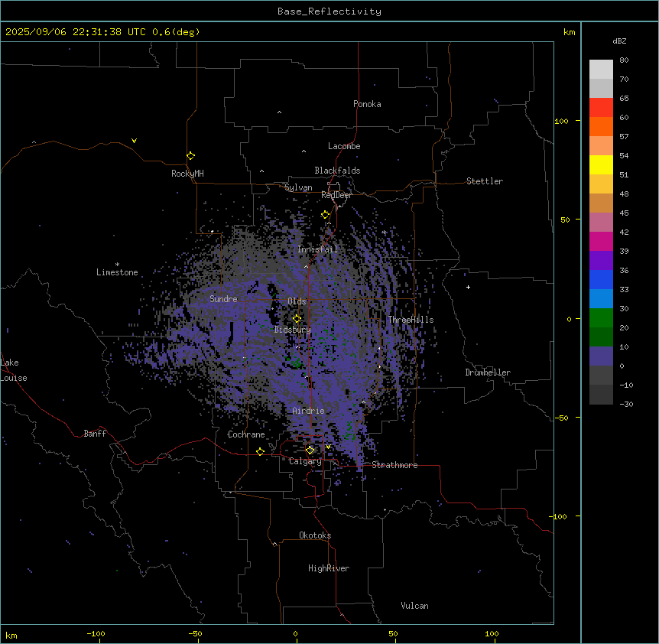Click the -100 tick label on the bottom axis
This screenshot has width=659, height=644.
(96, 634)
